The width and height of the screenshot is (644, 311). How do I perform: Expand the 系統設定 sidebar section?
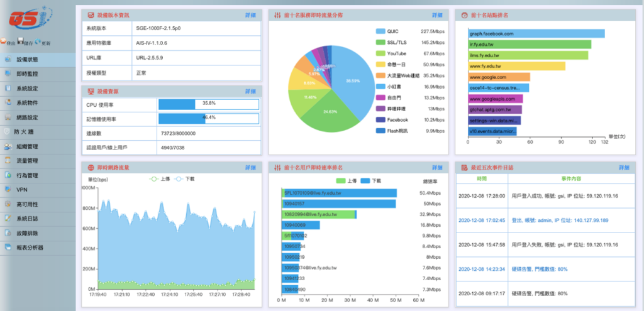coord(27,88)
